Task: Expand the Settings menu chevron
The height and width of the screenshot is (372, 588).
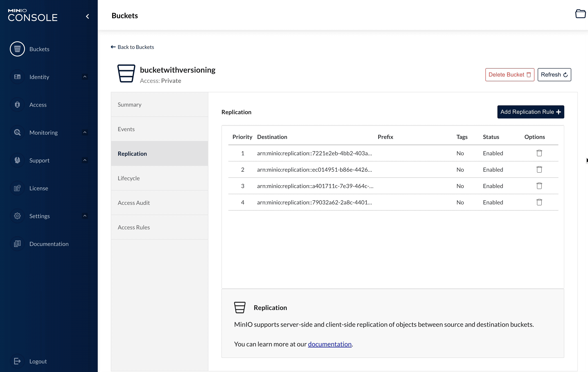Action: pos(85,216)
